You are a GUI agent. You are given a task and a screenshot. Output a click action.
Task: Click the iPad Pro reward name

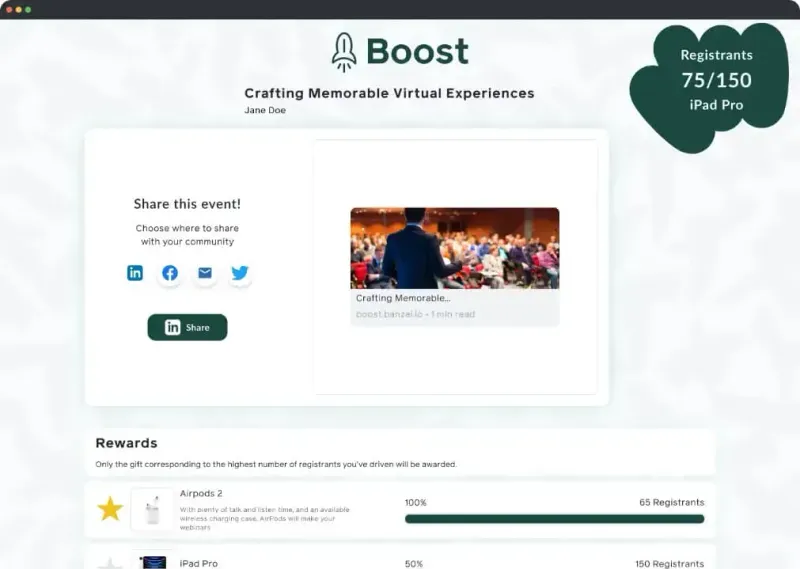pos(198,563)
